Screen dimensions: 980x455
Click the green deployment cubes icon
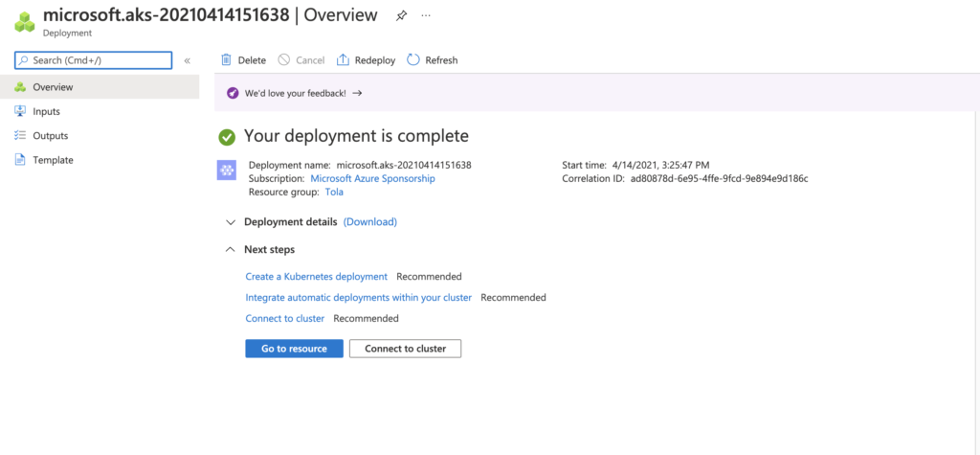tap(25, 21)
